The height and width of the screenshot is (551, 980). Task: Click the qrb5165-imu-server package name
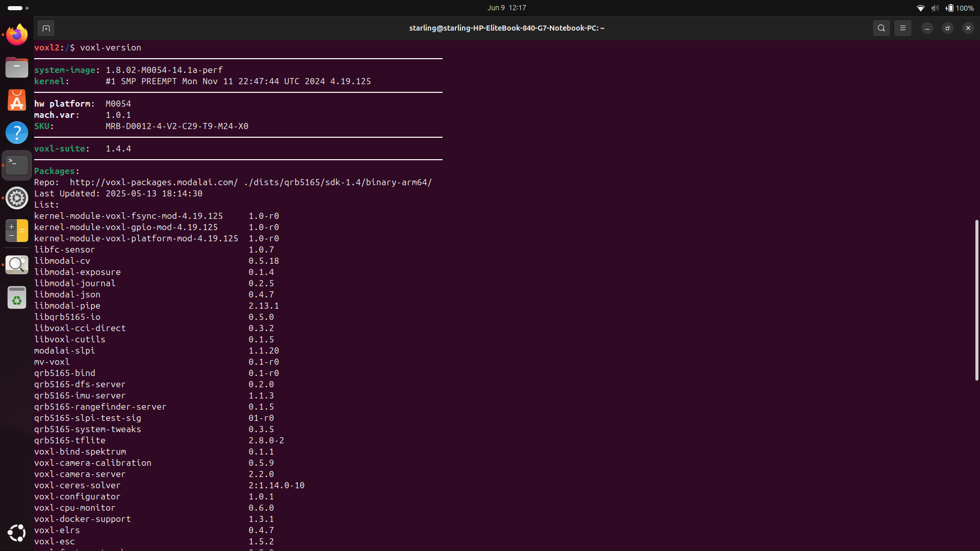(80, 395)
